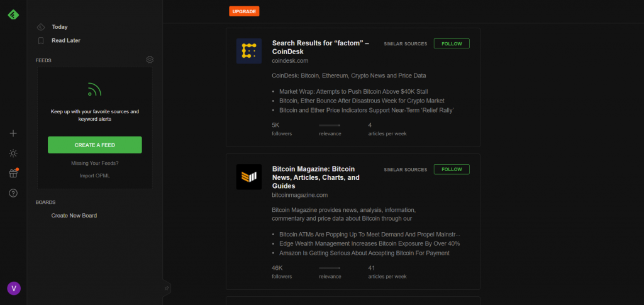644x305 pixels.
Task: Open Similar Sources for CoinDesk
Action: click(x=406, y=43)
